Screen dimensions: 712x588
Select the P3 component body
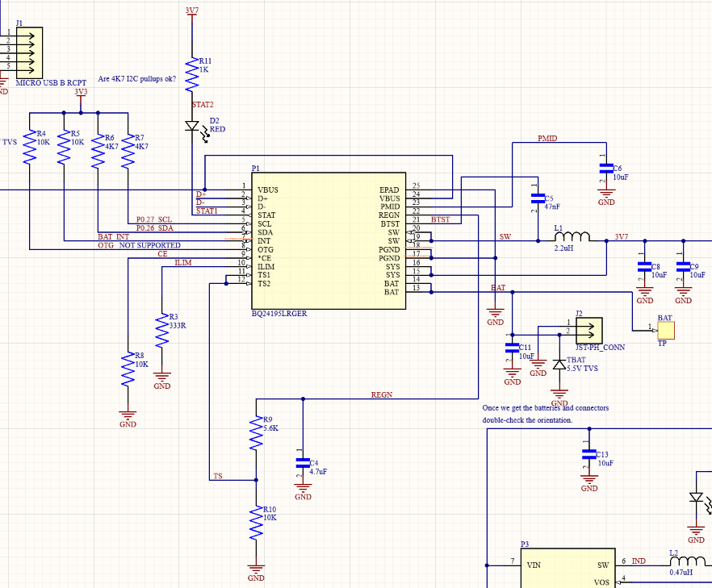pyautogui.click(x=568, y=568)
